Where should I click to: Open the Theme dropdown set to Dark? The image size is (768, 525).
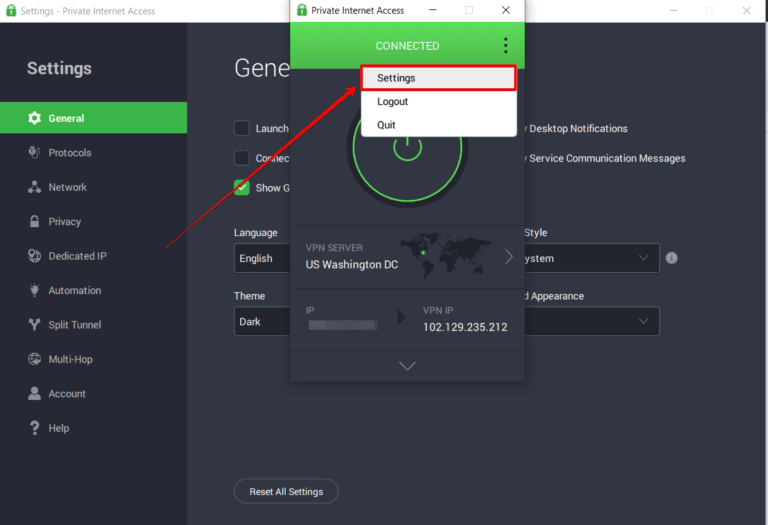tap(262, 322)
